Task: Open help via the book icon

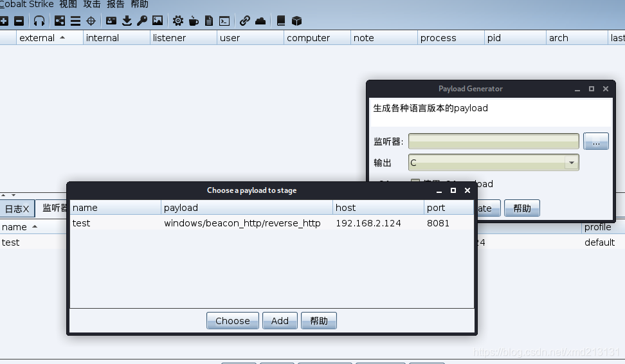Action: [281, 21]
